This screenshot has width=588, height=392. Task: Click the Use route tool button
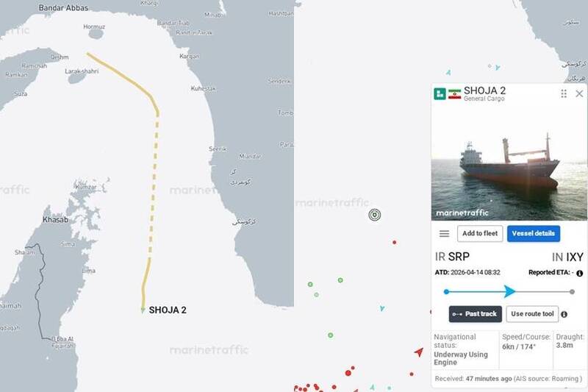coord(532,314)
